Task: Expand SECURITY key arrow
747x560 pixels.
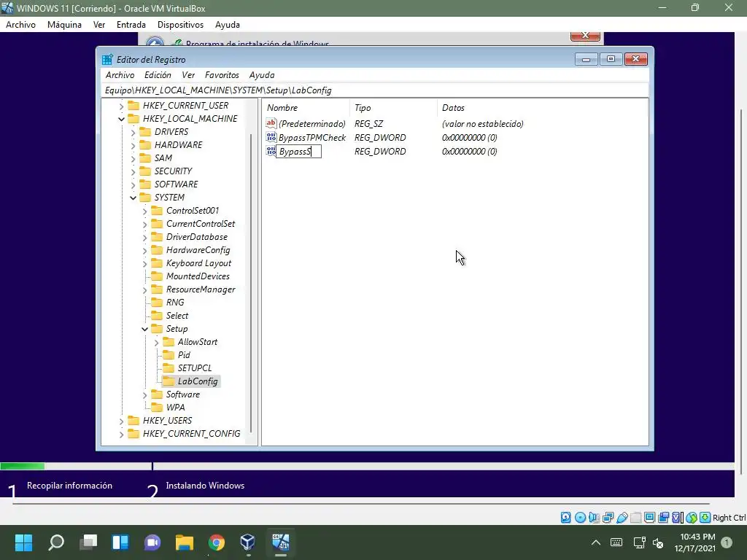Action: 133,171
